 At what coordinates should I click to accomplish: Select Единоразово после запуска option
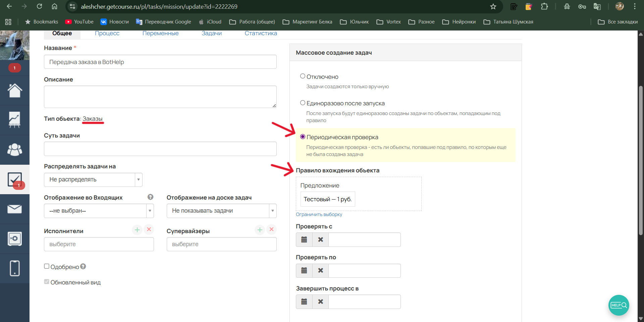tap(303, 103)
